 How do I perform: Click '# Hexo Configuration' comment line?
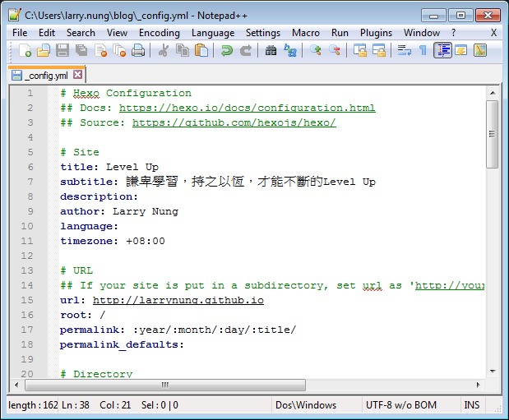point(126,93)
